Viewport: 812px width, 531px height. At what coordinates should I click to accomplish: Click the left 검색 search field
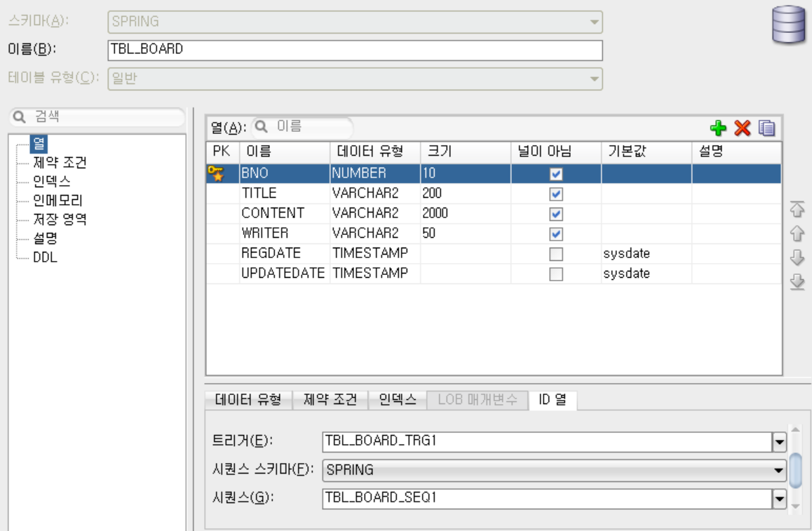click(x=97, y=117)
